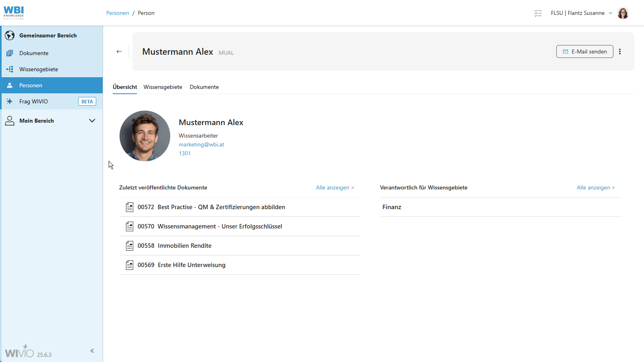Open the marketing@wbi.at email link
The image size is (644, 362).
201,144
